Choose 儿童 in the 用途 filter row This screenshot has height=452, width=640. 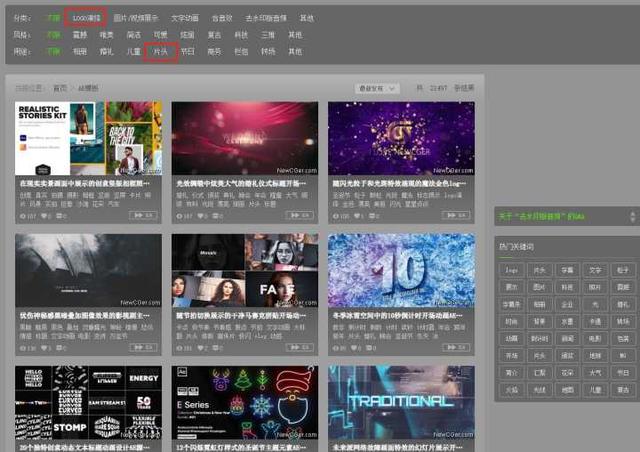pyautogui.click(x=133, y=52)
